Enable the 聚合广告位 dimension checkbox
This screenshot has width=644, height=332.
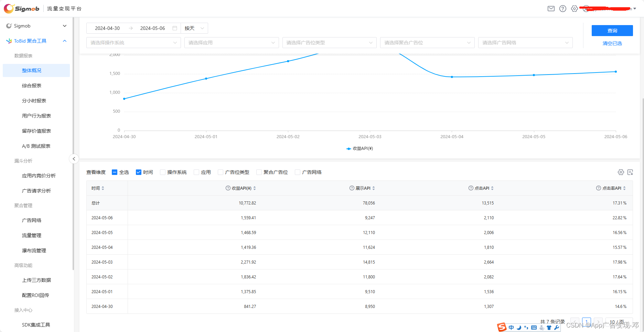pos(259,172)
